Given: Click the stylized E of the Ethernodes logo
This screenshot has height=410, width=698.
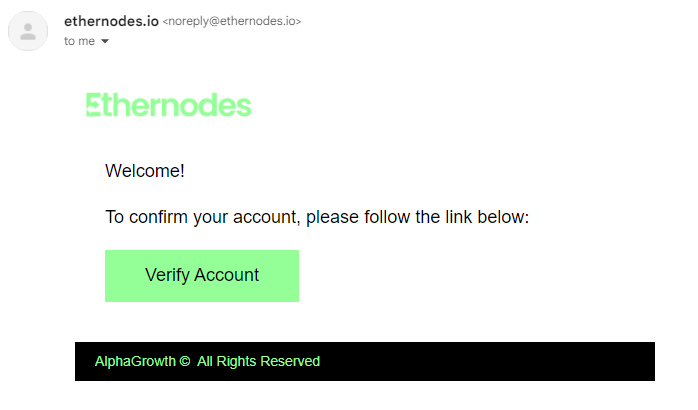Looking at the screenshot, I should pyautogui.click(x=93, y=106).
